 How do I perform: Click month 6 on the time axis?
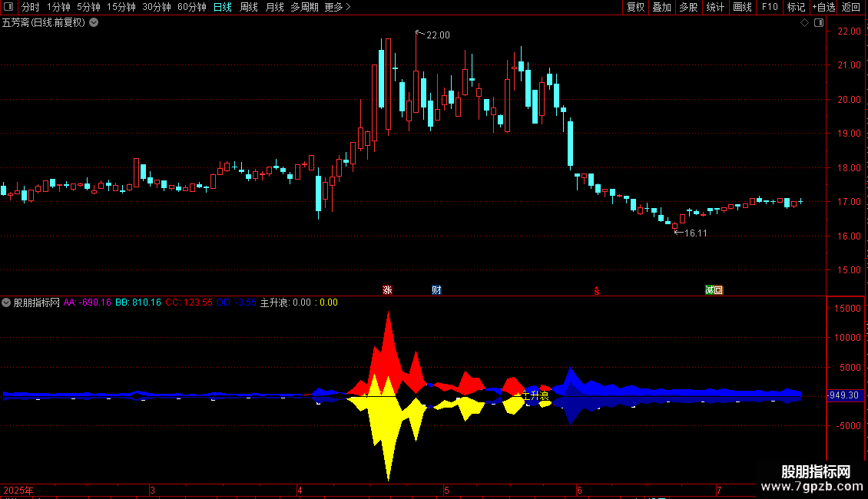point(579,490)
